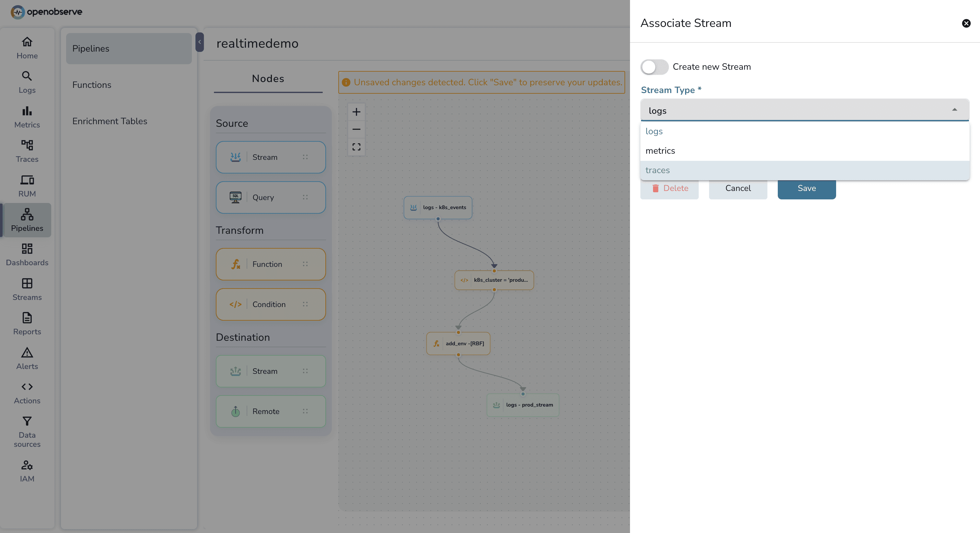Viewport: 980px width, 533px height.
Task: Select traces from the dropdown list
Action: pyautogui.click(x=658, y=170)
